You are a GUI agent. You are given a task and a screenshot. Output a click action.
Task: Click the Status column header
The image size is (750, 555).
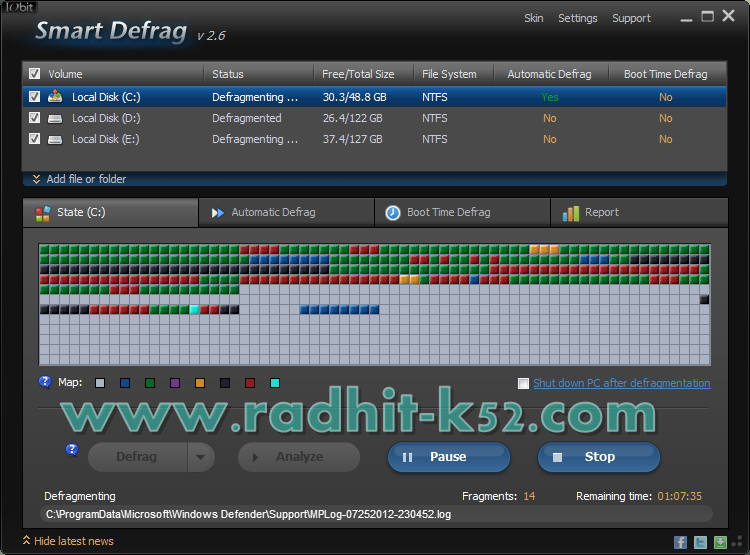259,74
